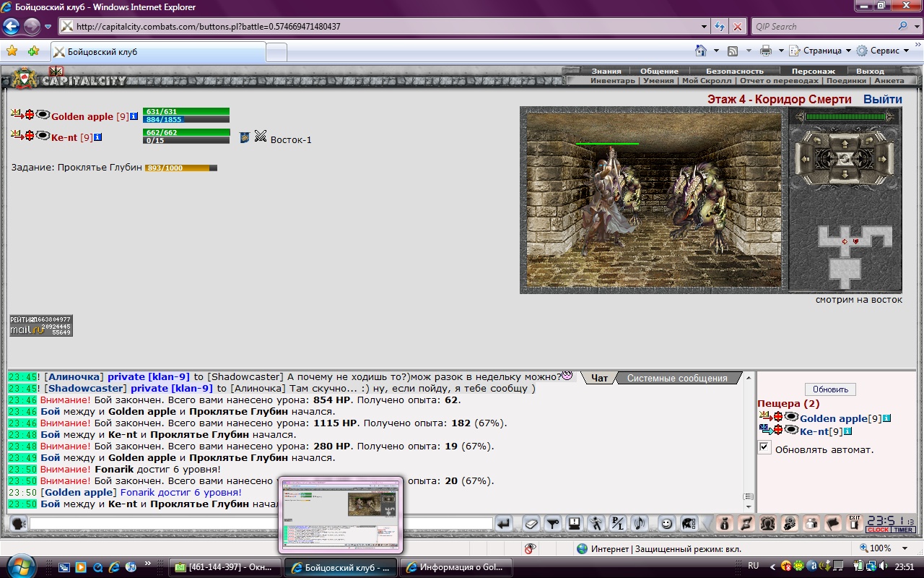Switch to the Чат tab

coord(599,378)
